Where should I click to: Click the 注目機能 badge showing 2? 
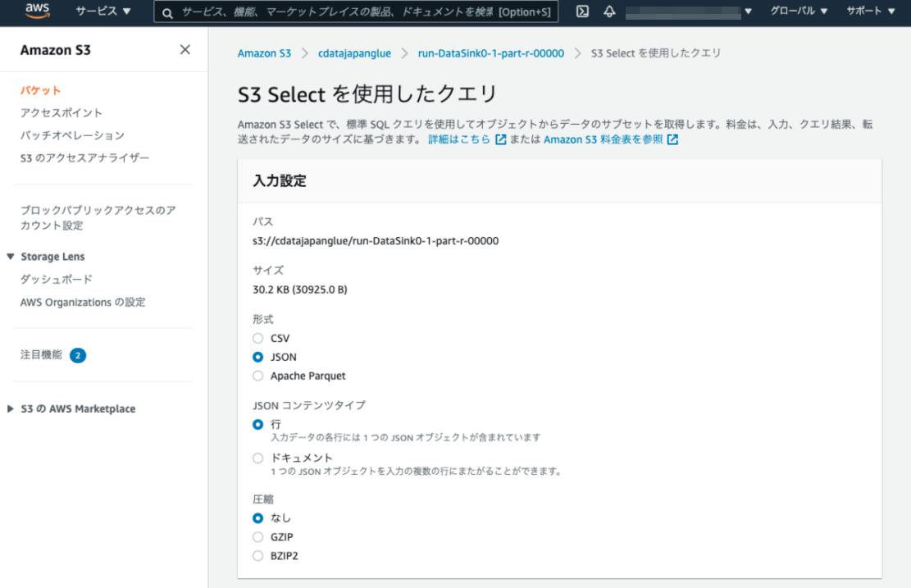(x=78, y=355)
